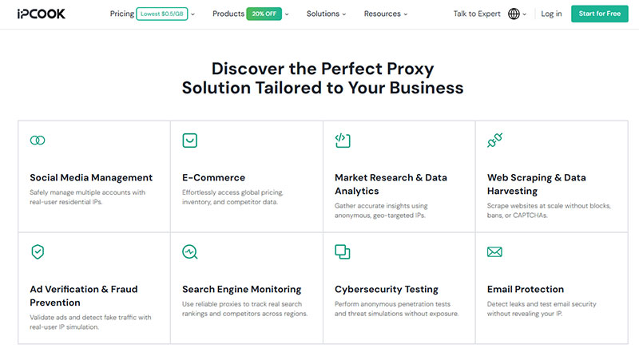Screen dimensions: 639x364
Task: Expand the Solutions menu
Action: (x=326, y=14)
